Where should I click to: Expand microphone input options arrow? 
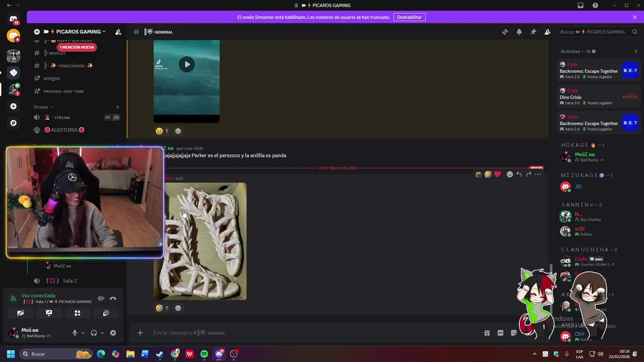[x=83, y=333]
